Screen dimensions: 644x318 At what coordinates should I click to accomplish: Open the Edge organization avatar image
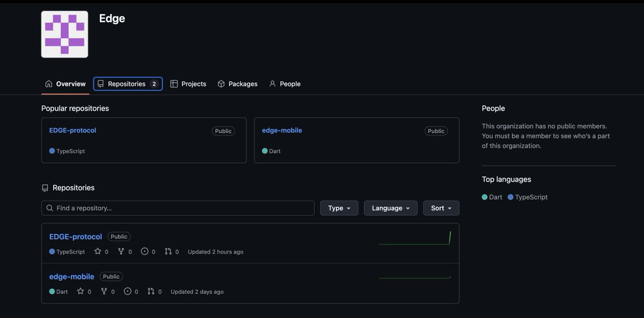(x=64, y=34)
